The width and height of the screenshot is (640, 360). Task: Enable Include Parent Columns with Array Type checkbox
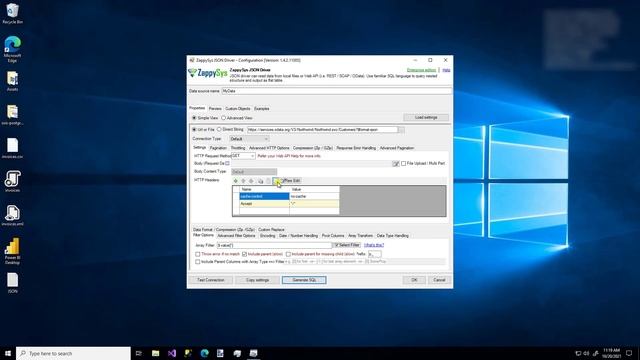click(198, 262)
